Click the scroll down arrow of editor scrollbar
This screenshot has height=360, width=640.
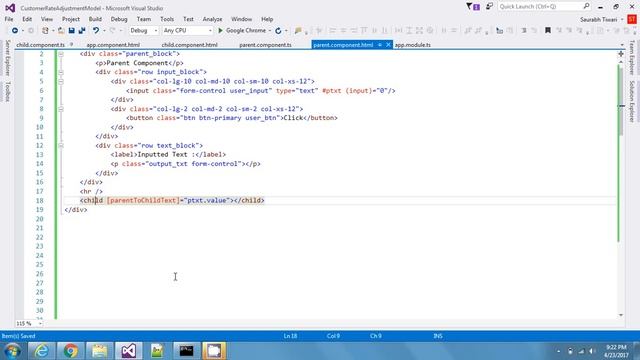[x=621, y=315]
